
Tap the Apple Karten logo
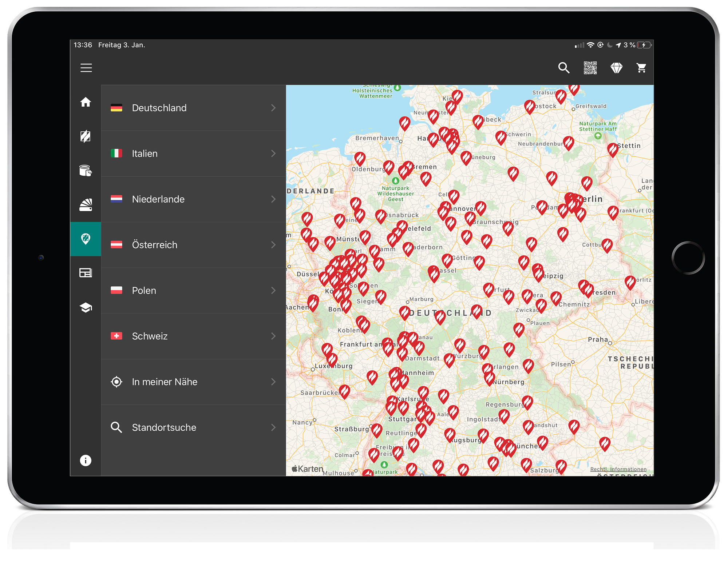(308, 469)
